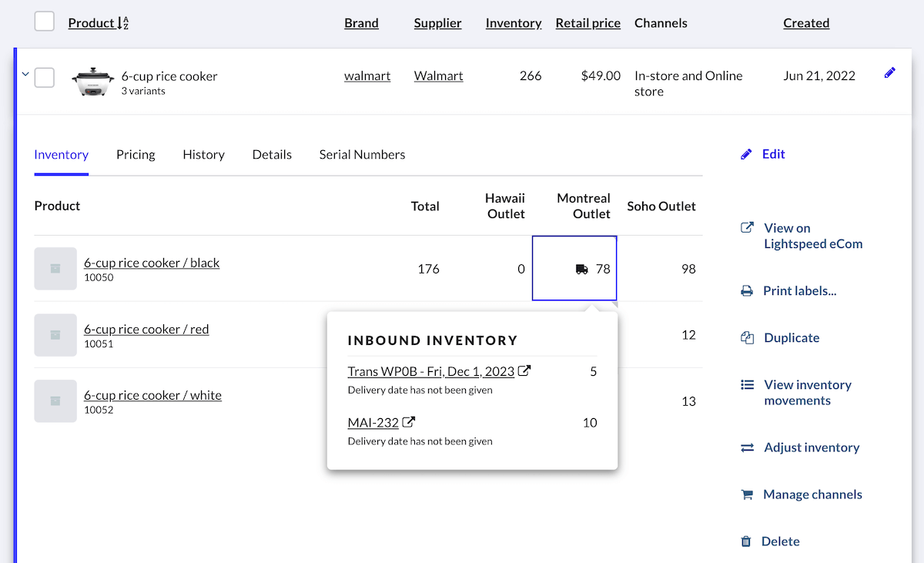The height and width of the screenshot is (563, 924).
Task: Click the Adjust inventory action
Action: tap(812, 447)
